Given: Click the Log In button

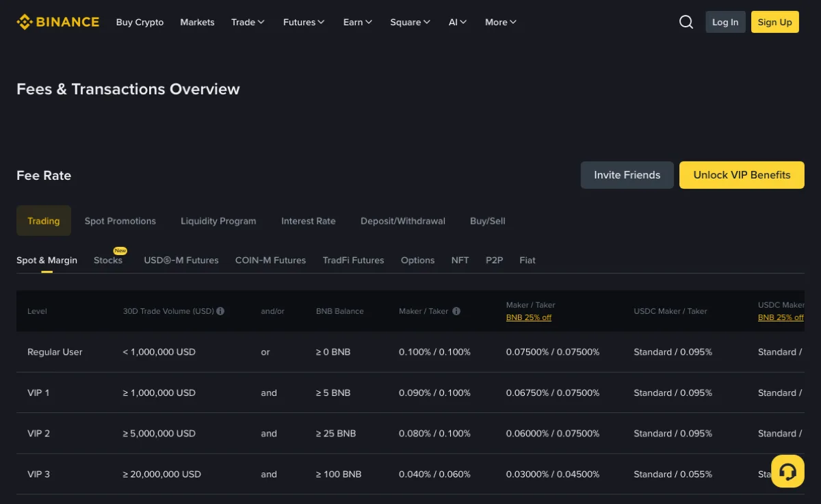Looking at the screenshot, I should tap(725, 22).
